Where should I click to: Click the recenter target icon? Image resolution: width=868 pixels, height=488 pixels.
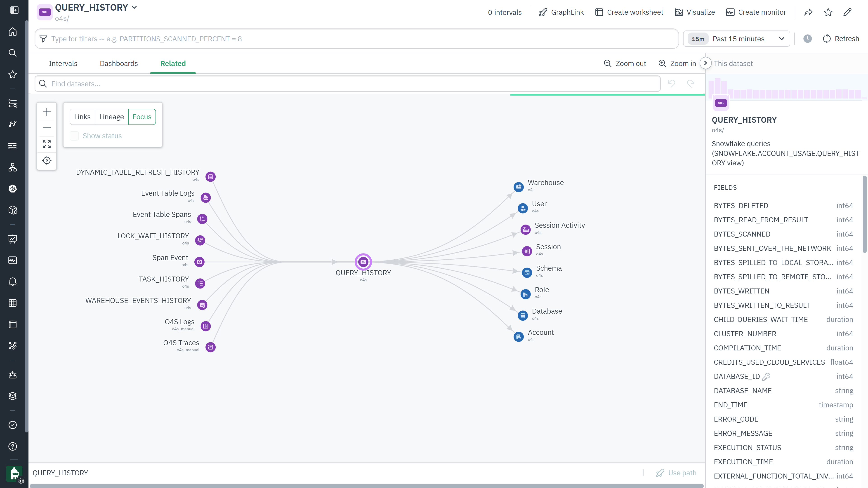point(47,160)
